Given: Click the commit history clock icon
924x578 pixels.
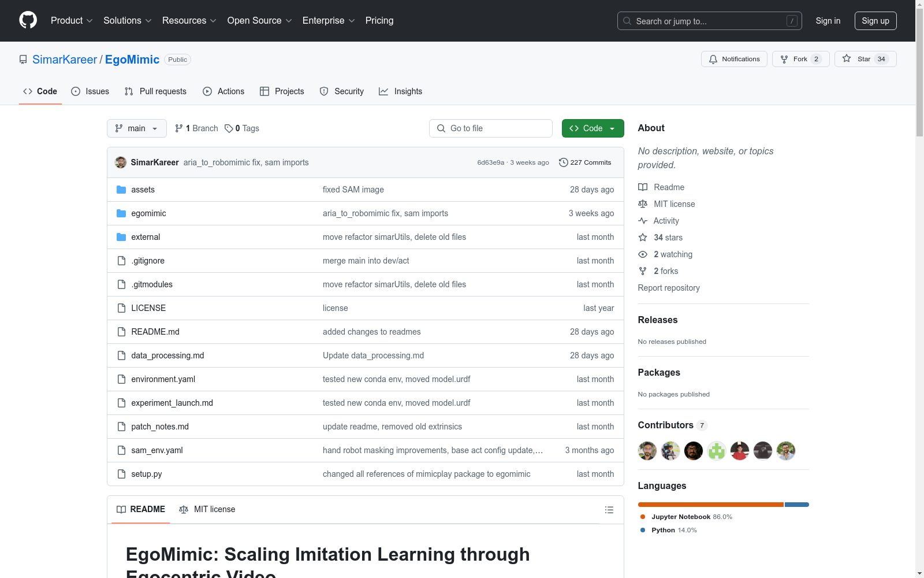Looking at the screenshot, I should 564,162.
